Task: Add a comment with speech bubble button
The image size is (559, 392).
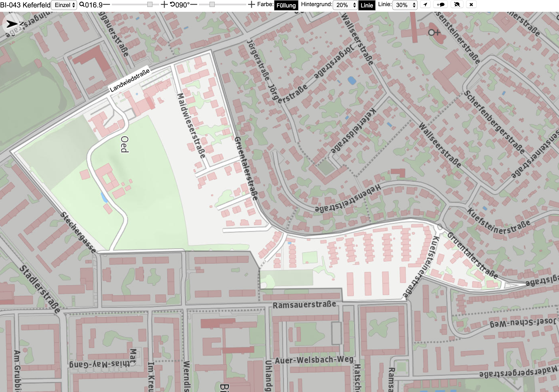Action: (x=440, y=5)
